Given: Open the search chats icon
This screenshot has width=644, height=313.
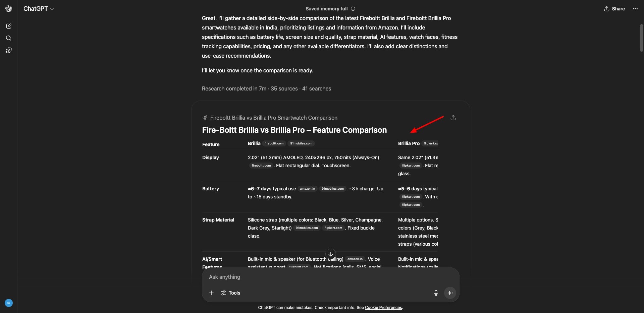Looking at the screenshot, I should point(9,38).
